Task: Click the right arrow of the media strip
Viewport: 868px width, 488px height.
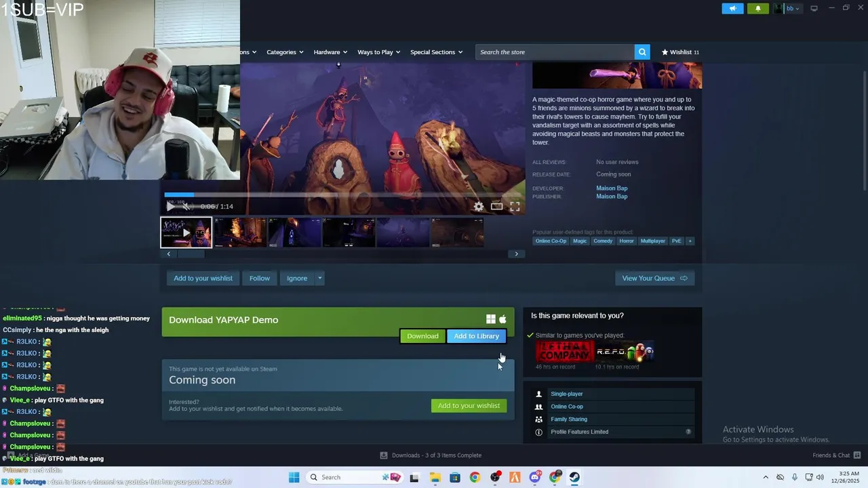Action: (516, 254)
